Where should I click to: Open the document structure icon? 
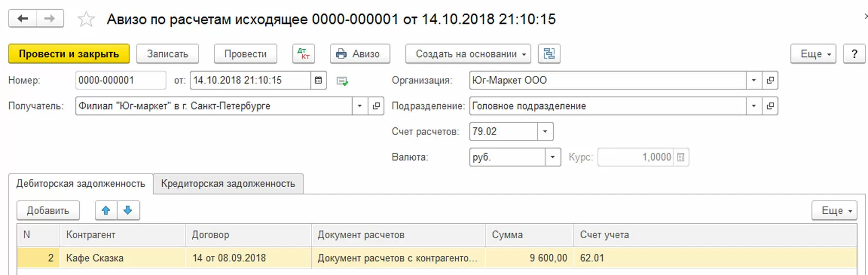(549, 54)
